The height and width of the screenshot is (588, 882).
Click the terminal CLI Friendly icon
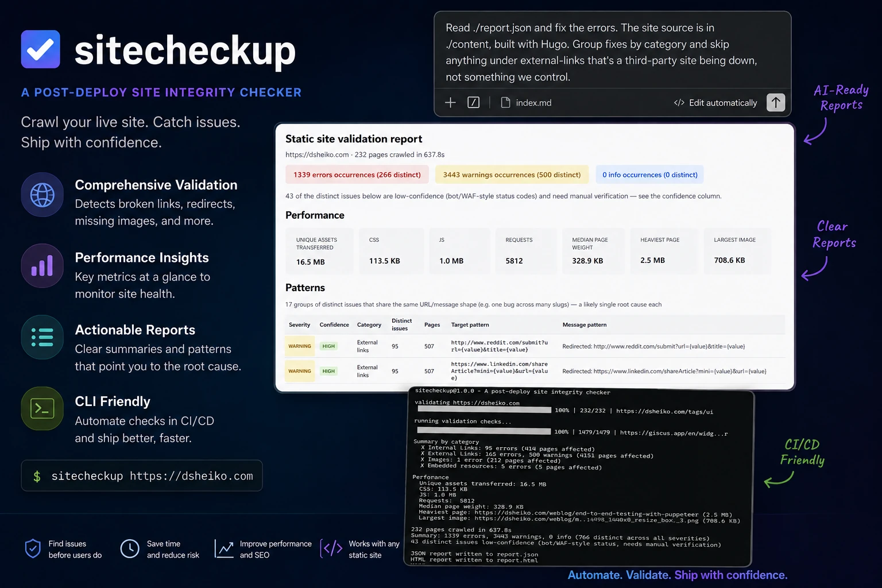pyautogui.click(x=42, y=408)
